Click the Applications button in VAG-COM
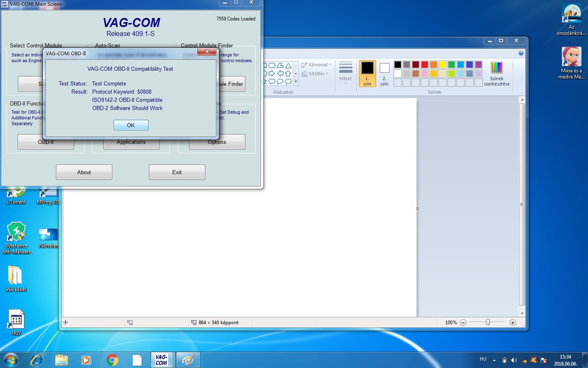 coord(131,142)
